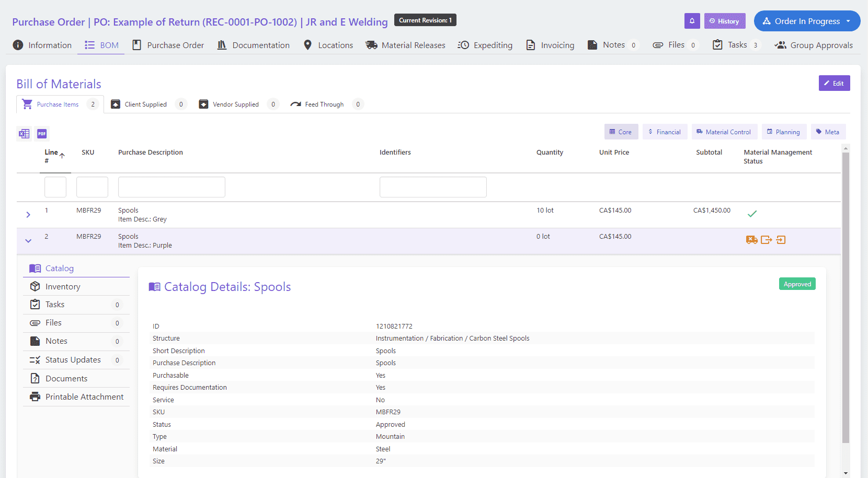Screen dimensions: 868x478
Task: Open the notification bell
Action: click(x=692, y=21)
